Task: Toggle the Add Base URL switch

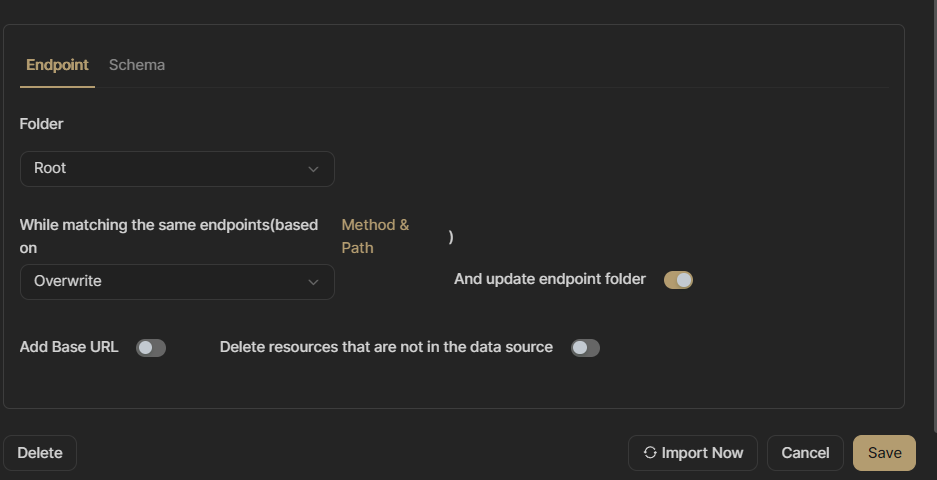Action: click(x=151, y=348)
